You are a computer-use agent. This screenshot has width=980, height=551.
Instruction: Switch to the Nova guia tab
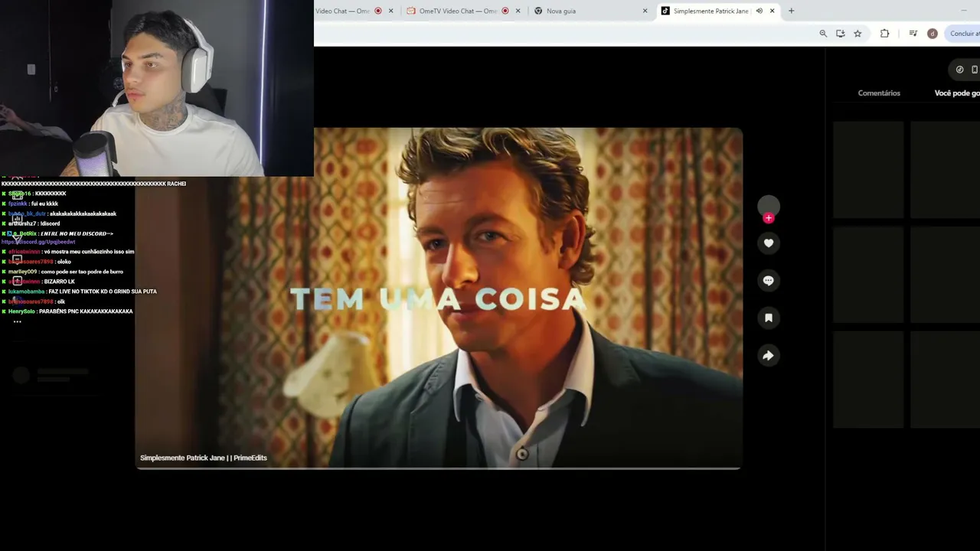tap(590, 11)
